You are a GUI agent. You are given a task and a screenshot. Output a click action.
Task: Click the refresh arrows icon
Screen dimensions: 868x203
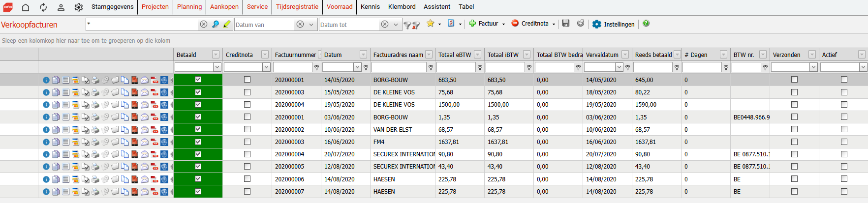(x=43, y=7)
